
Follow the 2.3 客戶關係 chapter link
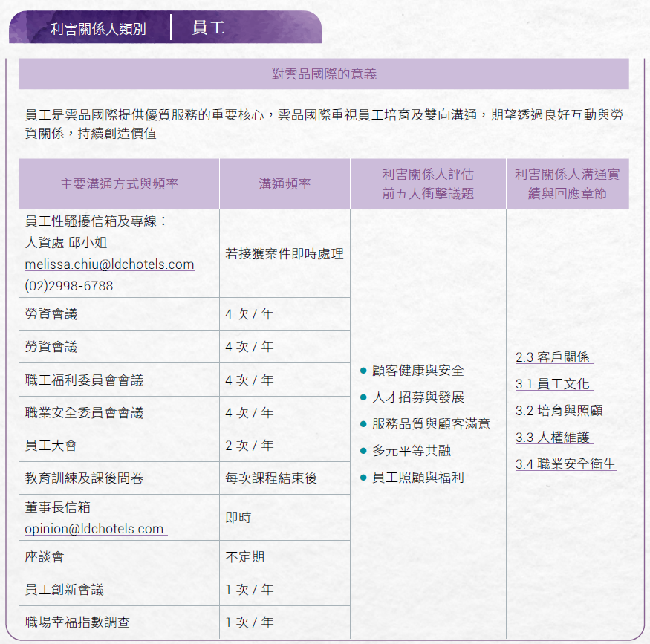pyautogui.click(x=554, y=357)
